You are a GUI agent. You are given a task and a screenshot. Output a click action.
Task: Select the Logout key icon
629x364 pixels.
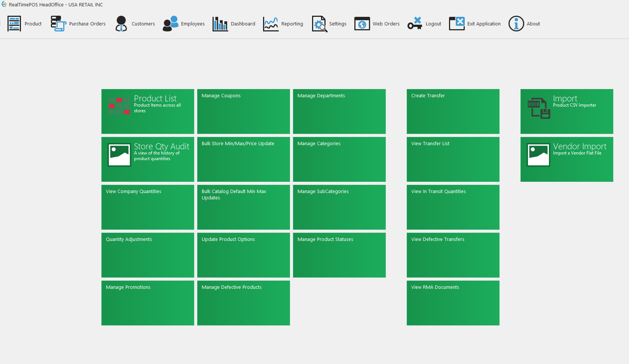tap(424, 24)
